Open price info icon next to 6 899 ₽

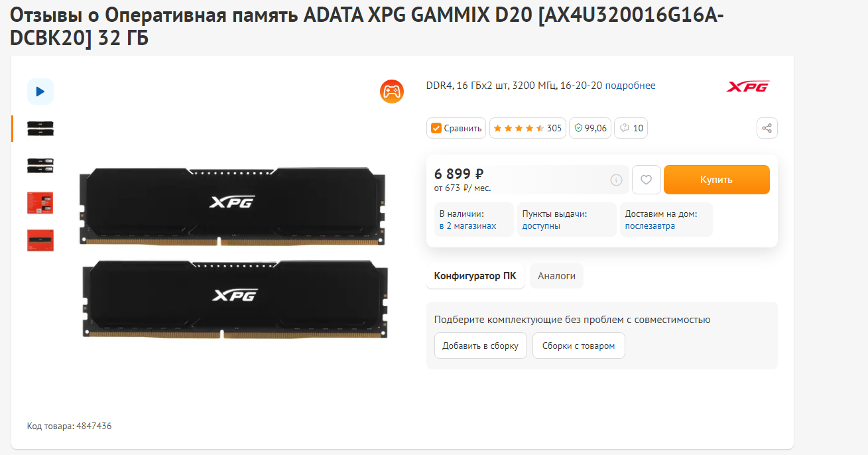616,180
